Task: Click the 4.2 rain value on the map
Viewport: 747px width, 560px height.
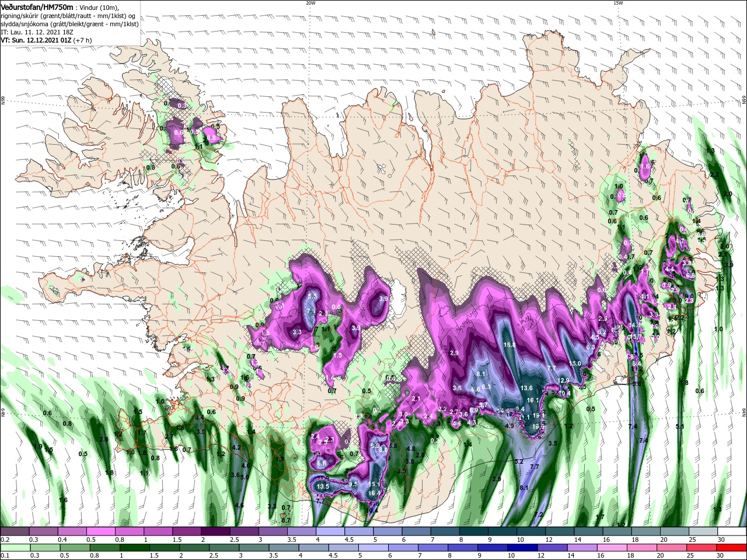Action: tap(236, 447)
